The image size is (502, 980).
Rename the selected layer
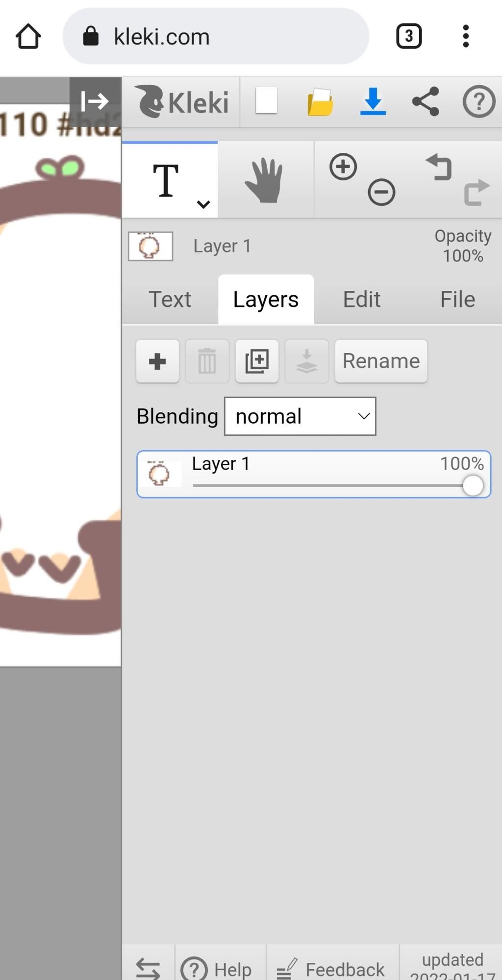pos(381,361)
